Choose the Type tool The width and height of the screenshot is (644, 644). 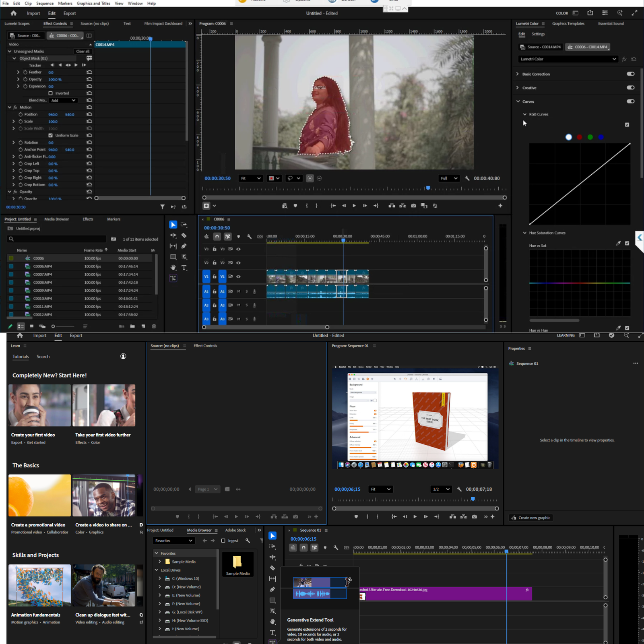(x=184, y=268)
